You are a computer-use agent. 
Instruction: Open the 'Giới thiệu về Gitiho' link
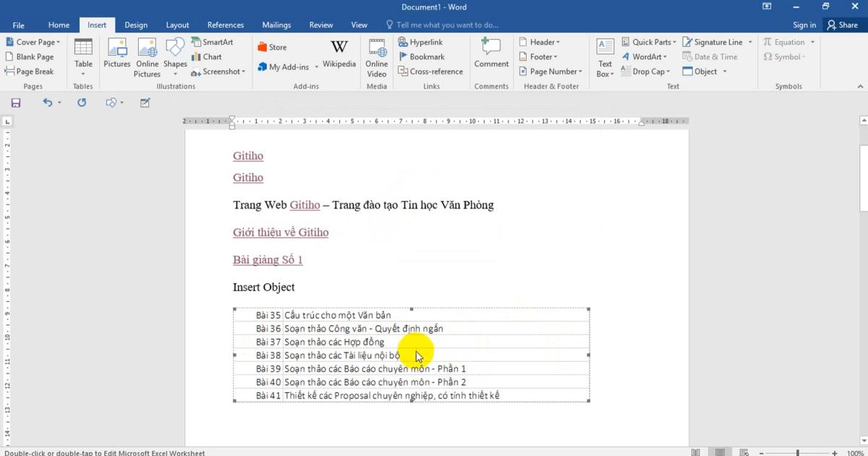[x=281, y=232]
